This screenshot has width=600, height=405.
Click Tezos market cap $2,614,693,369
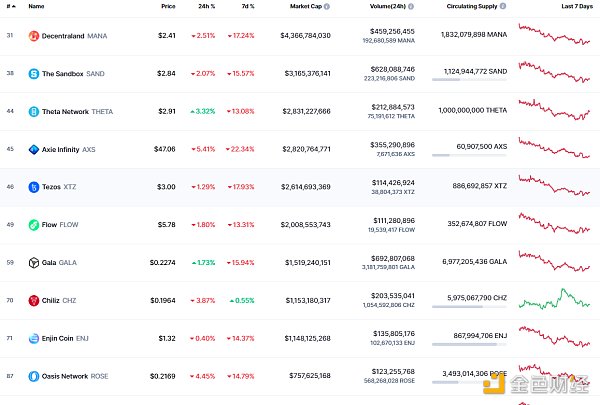click(x=306, y=187)
